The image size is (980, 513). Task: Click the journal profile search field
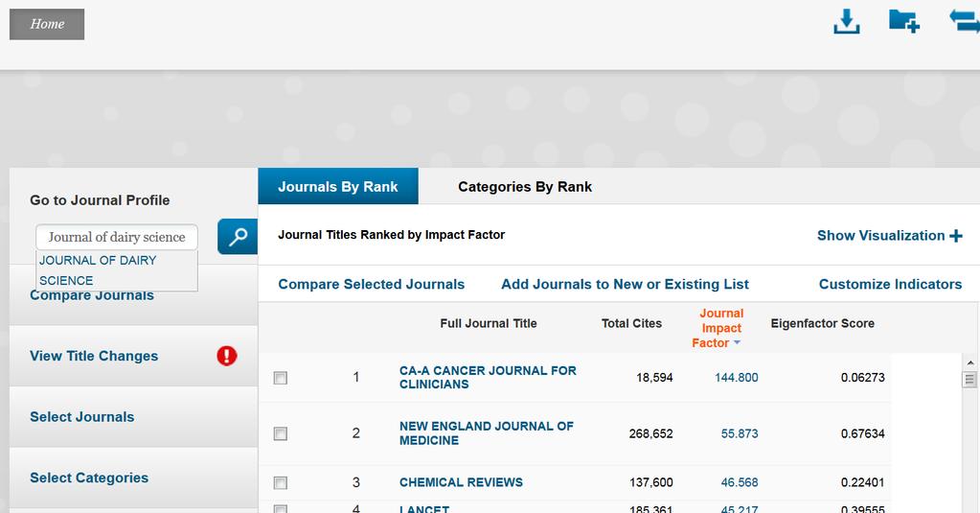tap(117, 237)
